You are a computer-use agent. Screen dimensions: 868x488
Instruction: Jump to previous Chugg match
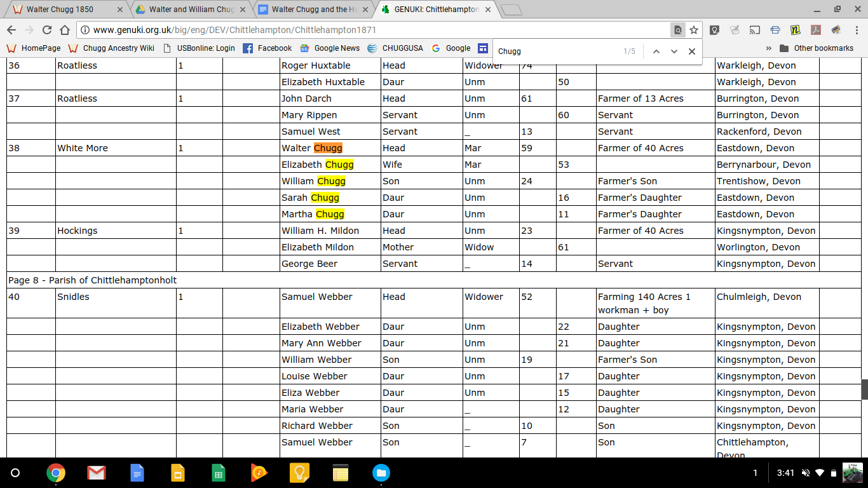656,51
